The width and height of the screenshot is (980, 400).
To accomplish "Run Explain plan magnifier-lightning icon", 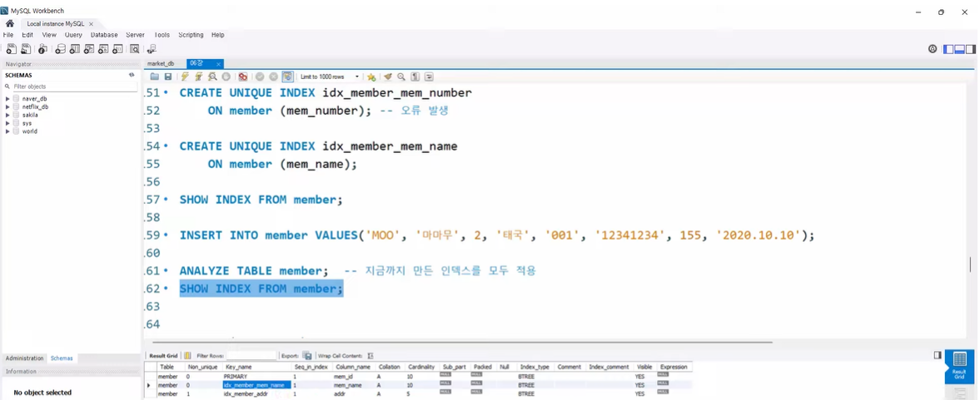I will 212,77.
